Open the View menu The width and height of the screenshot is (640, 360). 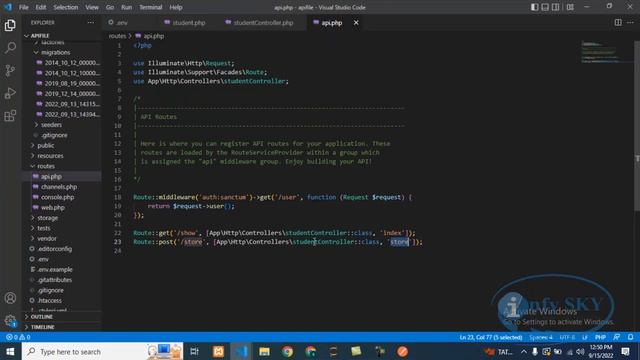(92, 7)
